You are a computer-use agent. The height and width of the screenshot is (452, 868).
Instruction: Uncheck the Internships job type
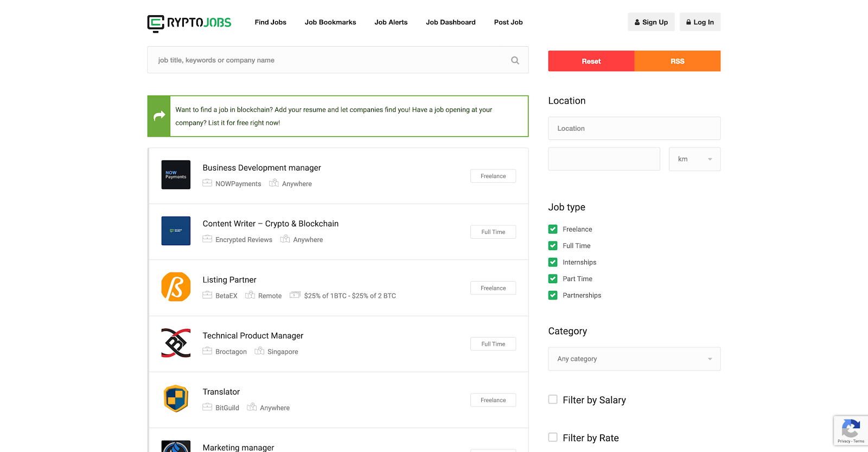pos(553,262)
